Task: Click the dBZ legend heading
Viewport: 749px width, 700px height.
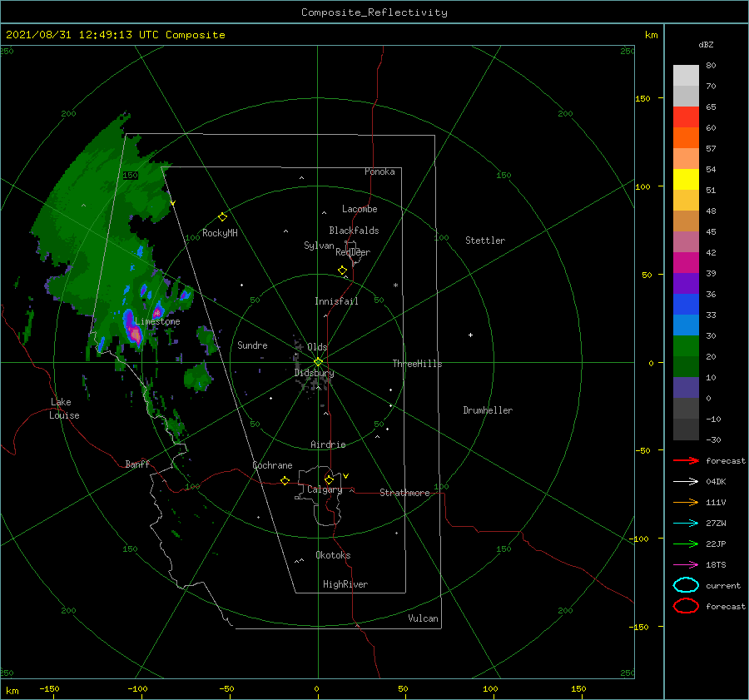Action: pyautogui.click(x=706, y=45)
